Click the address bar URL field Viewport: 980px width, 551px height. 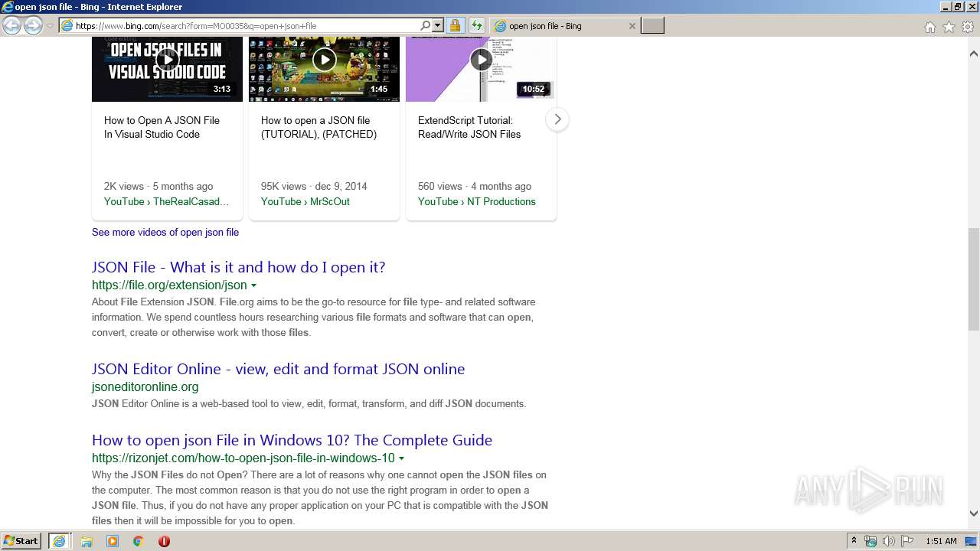click(x=245, y=26)
